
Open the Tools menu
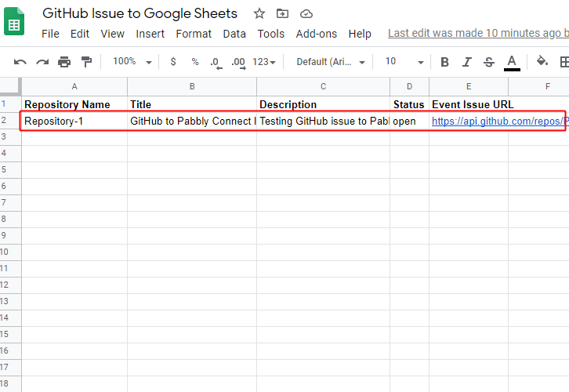270,34
